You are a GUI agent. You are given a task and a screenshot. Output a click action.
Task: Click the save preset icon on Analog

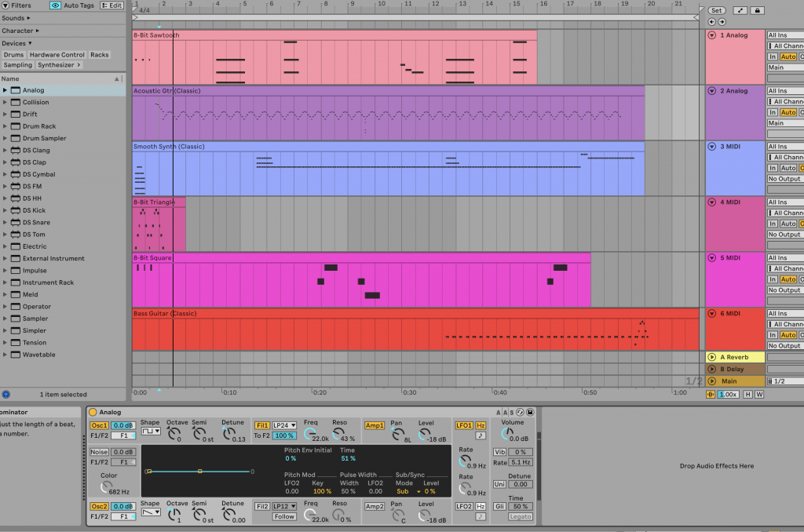point(530,412)
